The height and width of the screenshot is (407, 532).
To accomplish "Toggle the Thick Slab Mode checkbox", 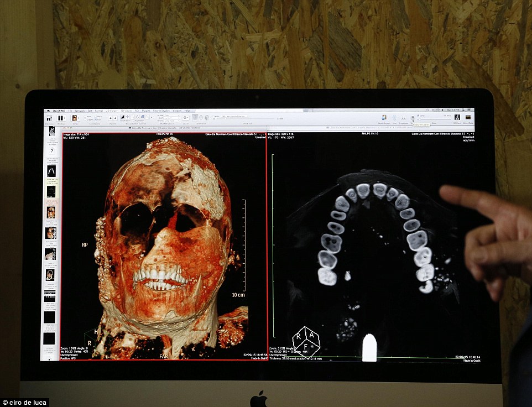I will click(214, 116).
